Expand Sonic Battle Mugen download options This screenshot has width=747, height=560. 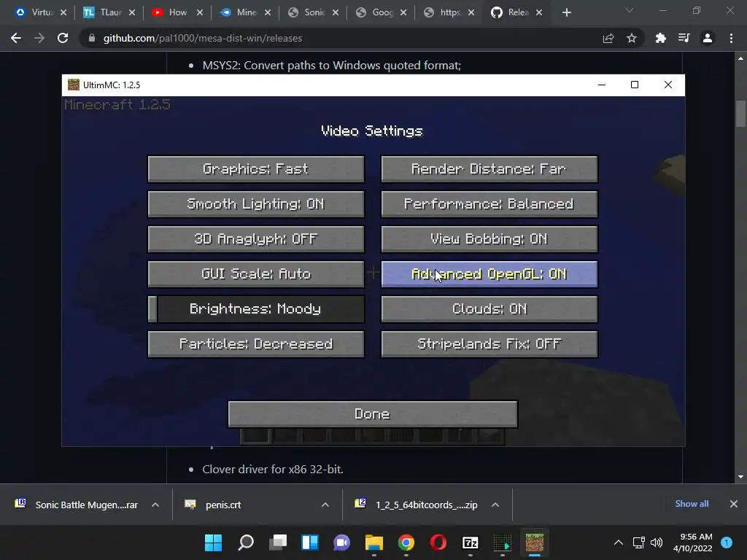pos(155,505)
